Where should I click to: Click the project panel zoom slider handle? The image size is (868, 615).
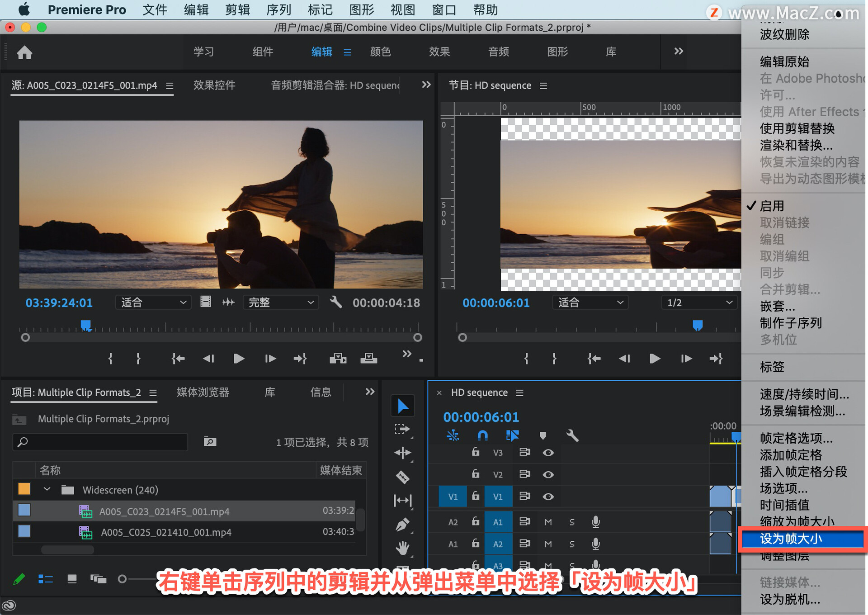click(122, 579)
